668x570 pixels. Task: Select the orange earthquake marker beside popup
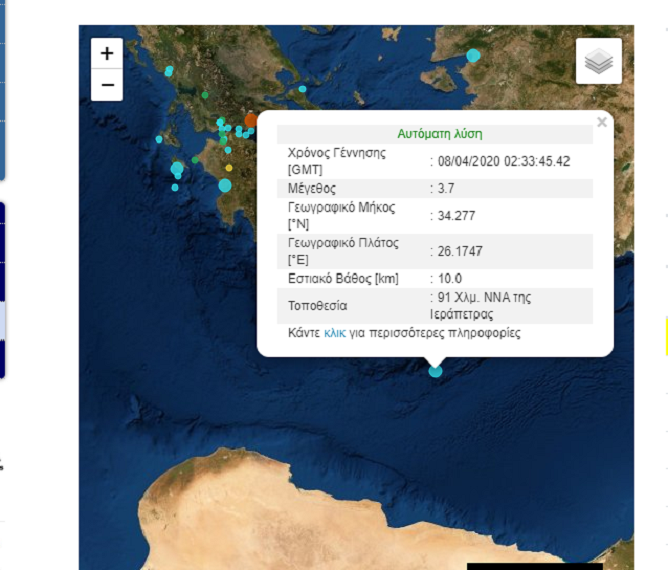(251, 119)
